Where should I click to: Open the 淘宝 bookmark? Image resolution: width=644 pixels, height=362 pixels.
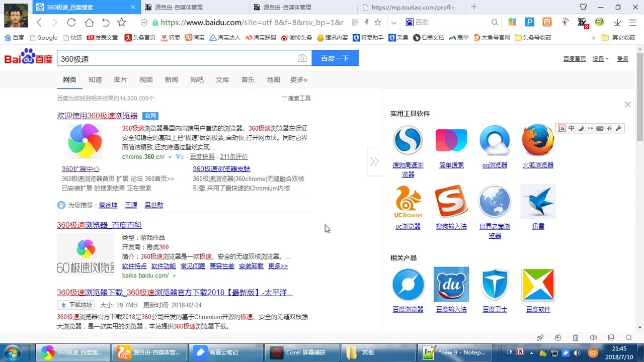click(x=195, y=38)
